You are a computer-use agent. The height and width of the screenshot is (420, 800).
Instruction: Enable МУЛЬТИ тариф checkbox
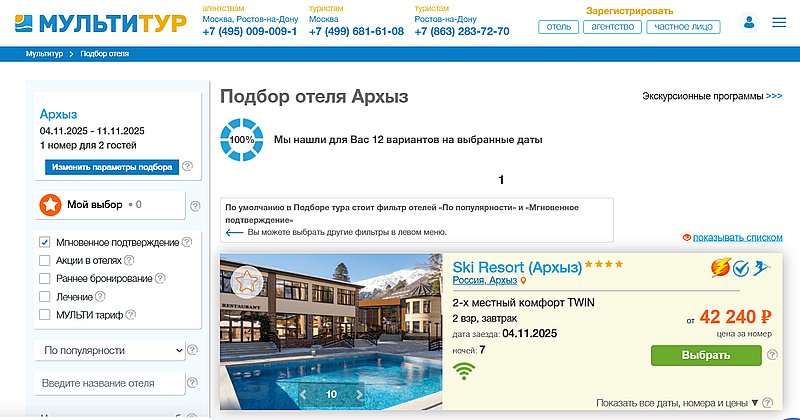(45, 314)
